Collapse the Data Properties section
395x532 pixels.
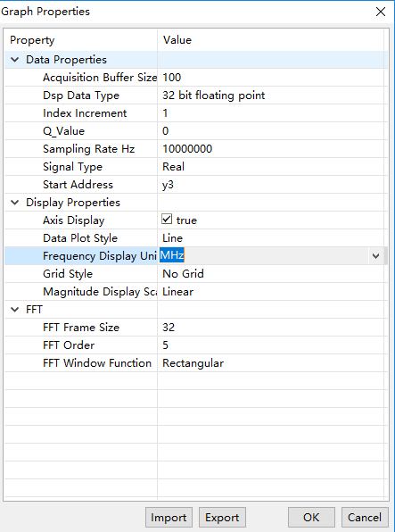pyautogui.click(x=15, y=60)
